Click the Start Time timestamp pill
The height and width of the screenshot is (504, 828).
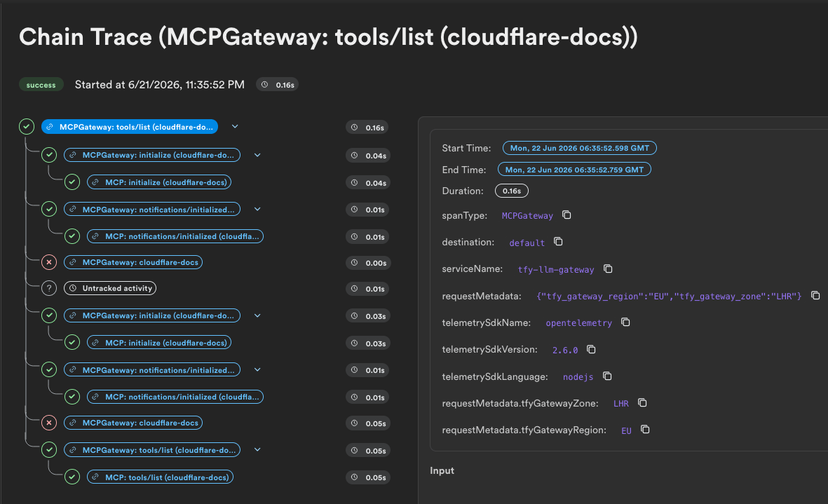[x=580, y=148]
